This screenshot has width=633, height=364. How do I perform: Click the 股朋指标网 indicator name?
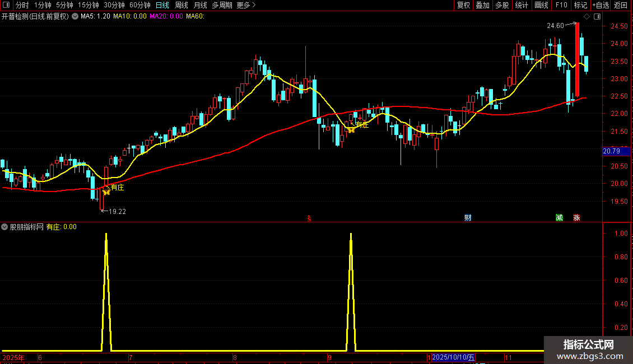click(27, 227)
